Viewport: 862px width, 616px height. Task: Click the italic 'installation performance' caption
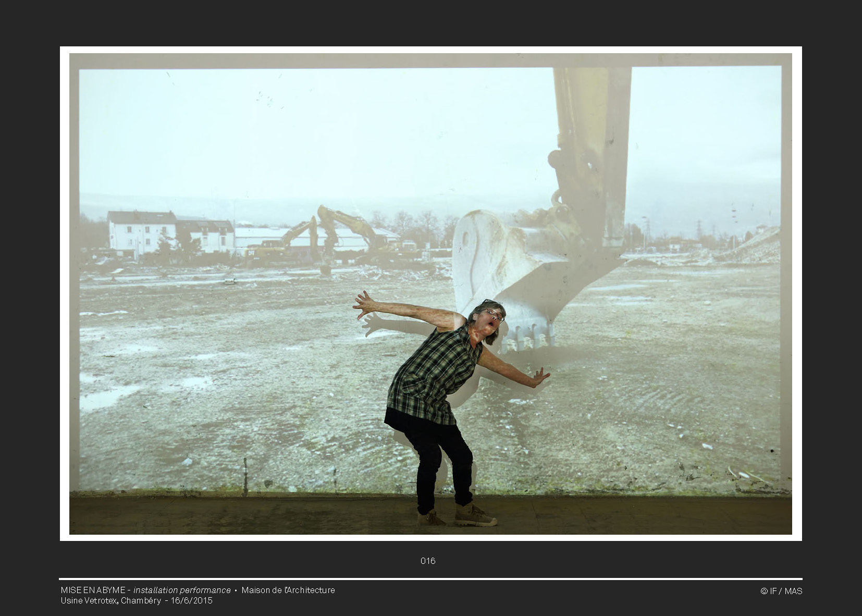coord(182,590)
